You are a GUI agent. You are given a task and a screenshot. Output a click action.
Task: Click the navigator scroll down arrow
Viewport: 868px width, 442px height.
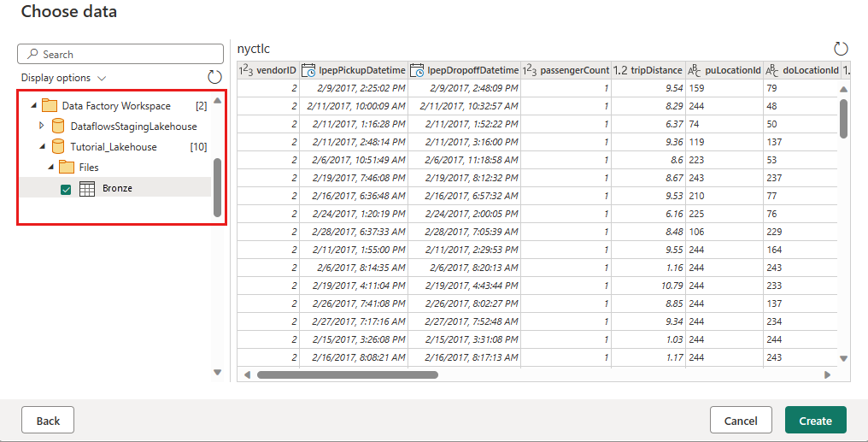point(218,372)
